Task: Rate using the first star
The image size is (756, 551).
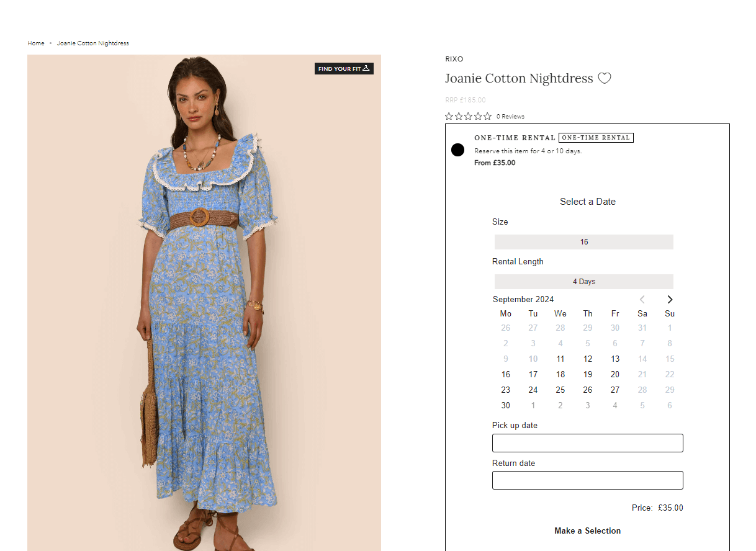Action: 449,116
